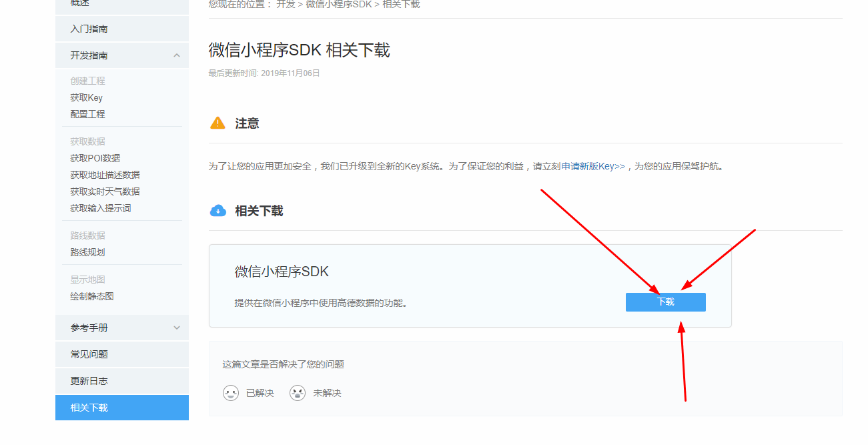Open the 路线规划 sidebar link
Screen dimensions: 868x445
click(87, 252)
